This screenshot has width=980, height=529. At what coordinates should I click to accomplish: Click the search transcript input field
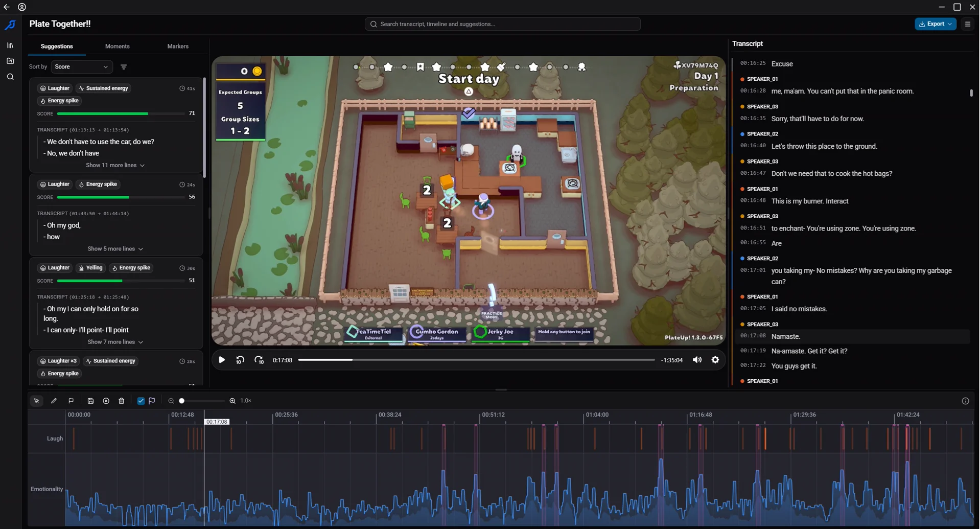coord(503,24)
